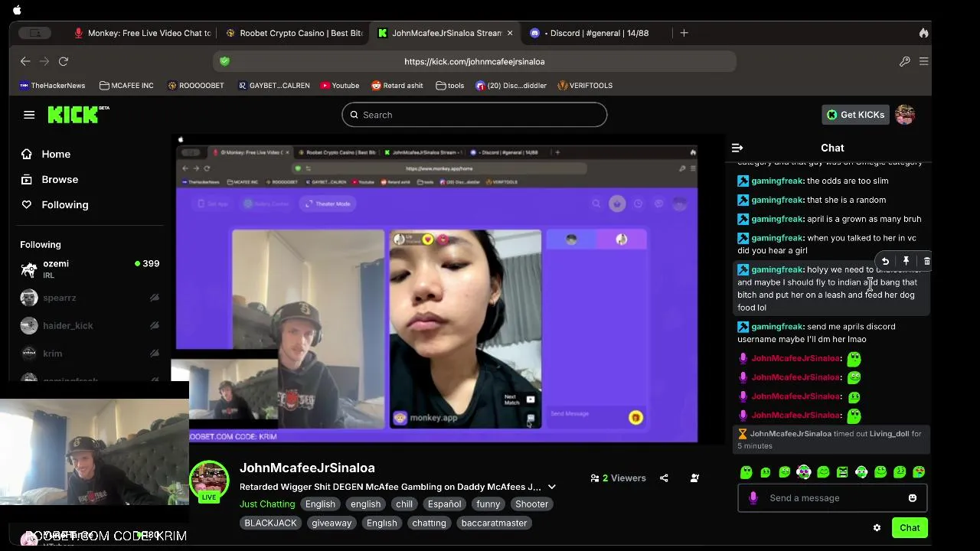
Task: Open the emoji picker in the message box
Action: [912, 498]
